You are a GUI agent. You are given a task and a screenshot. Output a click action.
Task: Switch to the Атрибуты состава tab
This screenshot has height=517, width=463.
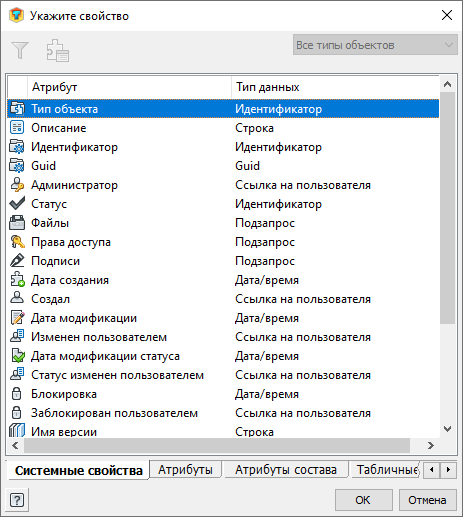coord(286,470)
